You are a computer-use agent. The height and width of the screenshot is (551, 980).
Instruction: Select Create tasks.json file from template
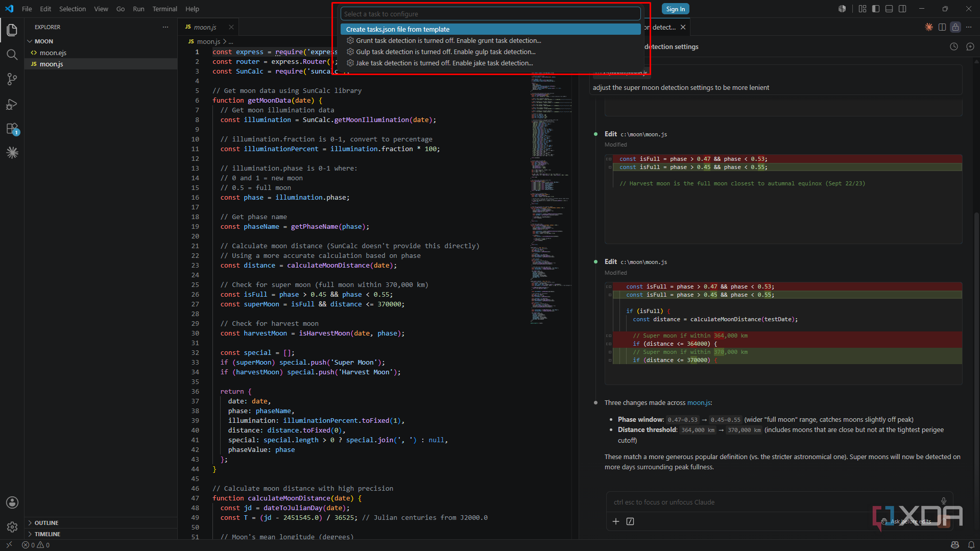point(490,29)
